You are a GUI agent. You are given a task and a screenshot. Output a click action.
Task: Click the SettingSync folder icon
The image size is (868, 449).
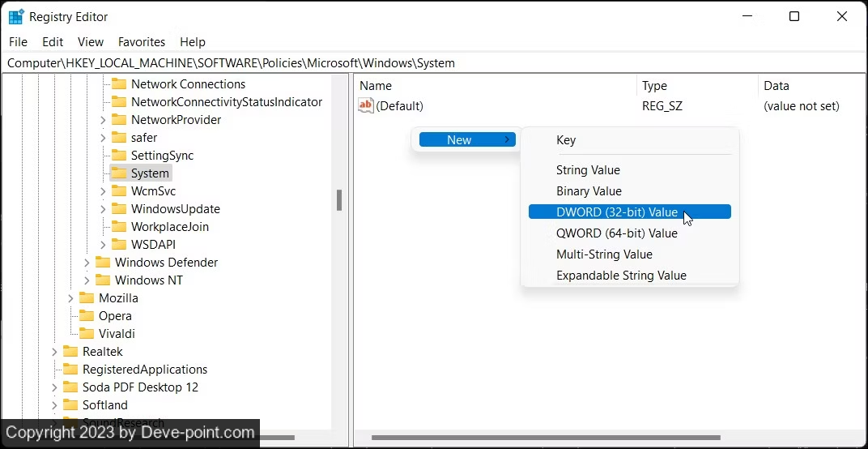coord(119,156)
